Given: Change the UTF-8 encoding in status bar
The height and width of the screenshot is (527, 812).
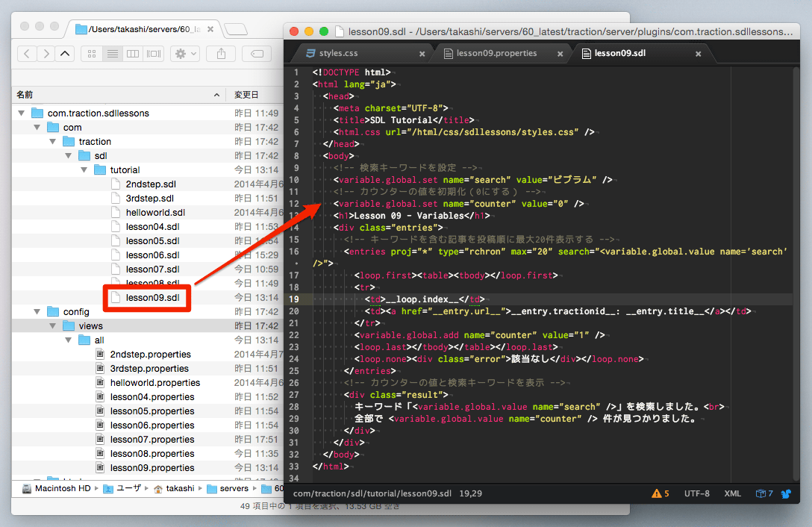Looking at the screenshot, I should (x=696, y=493).
